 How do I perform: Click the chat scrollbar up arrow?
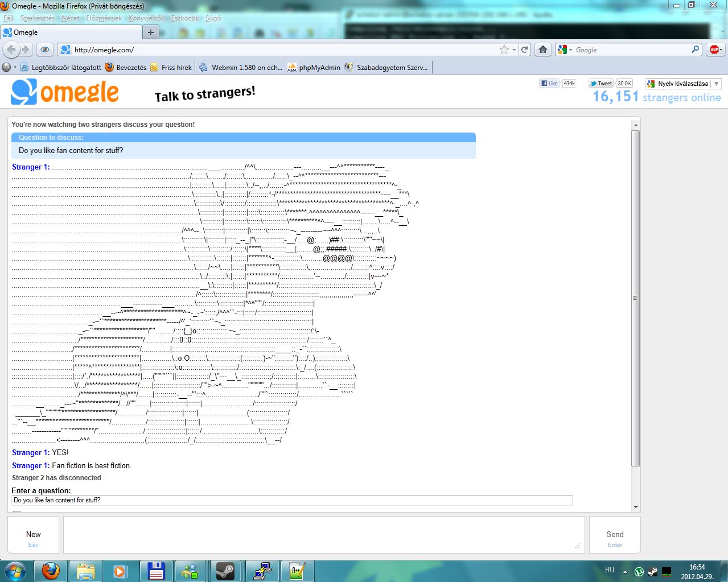[x=635, y=125]
